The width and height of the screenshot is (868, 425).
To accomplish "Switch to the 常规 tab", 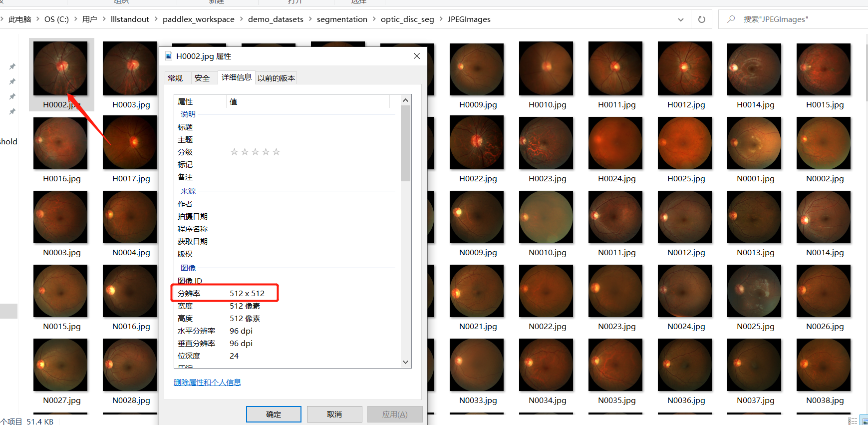I will point(175,78).
